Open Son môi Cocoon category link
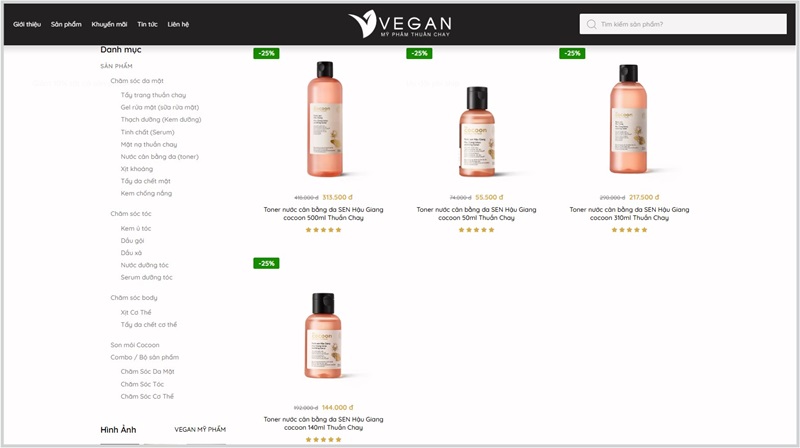Image resolution: width=800 pixels, height=448 pixels. coord(135,345)
